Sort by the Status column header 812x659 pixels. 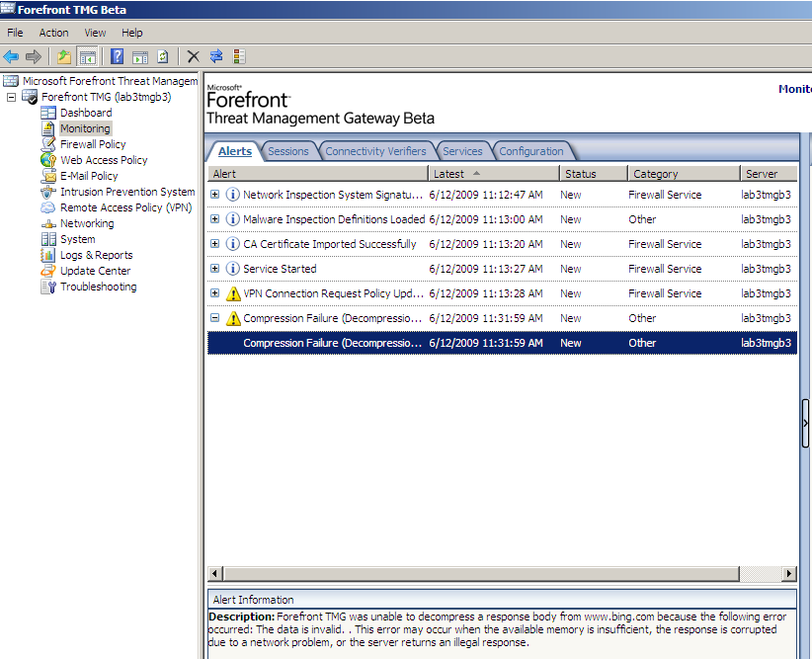594,174
